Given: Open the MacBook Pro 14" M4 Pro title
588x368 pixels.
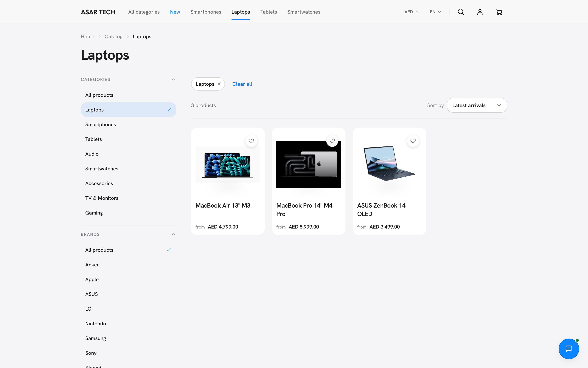Looking at the screenshot, I should coord(304,210).
